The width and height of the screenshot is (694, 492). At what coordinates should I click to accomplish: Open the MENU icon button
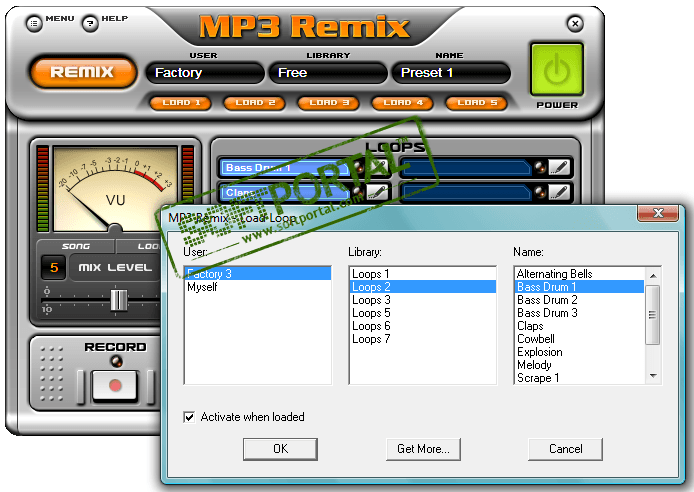[x=34, y=23]
